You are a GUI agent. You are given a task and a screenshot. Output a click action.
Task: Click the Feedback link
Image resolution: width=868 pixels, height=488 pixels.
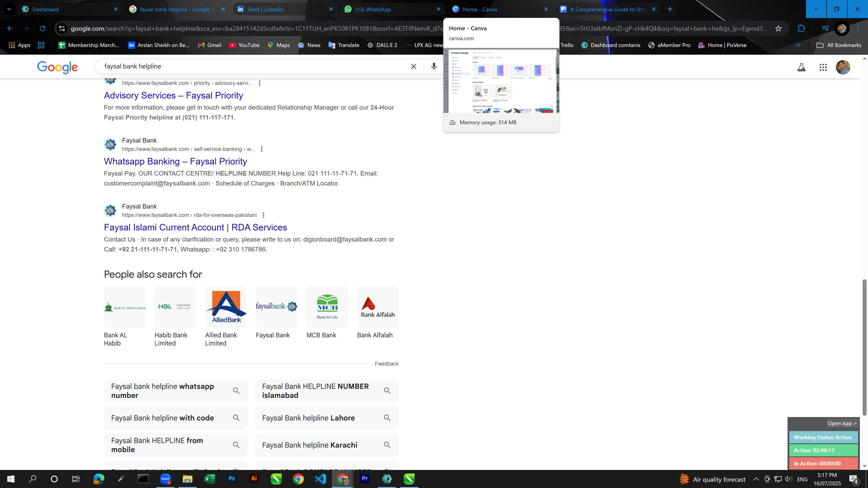pos(387,364)
